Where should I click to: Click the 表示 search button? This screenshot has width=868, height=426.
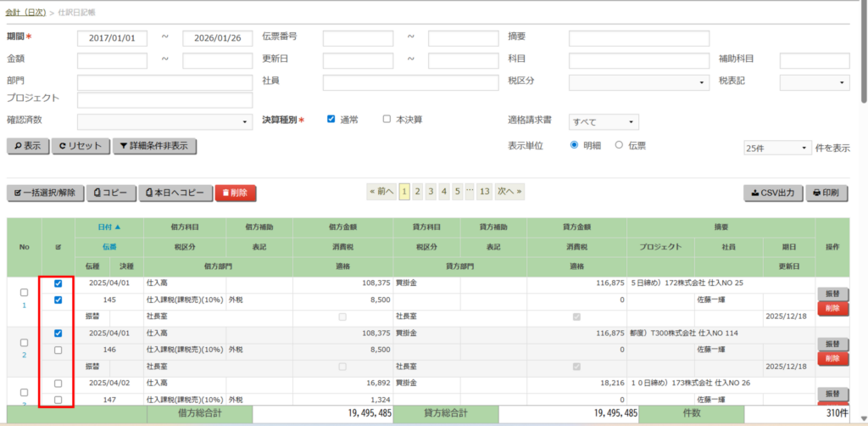(27, 146)
